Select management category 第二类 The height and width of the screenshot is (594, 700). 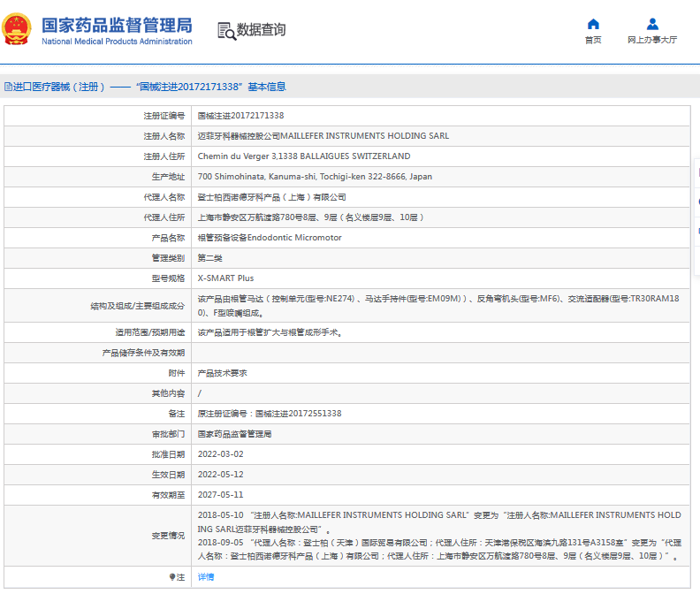pyautogui.click(x=209, y=258)
